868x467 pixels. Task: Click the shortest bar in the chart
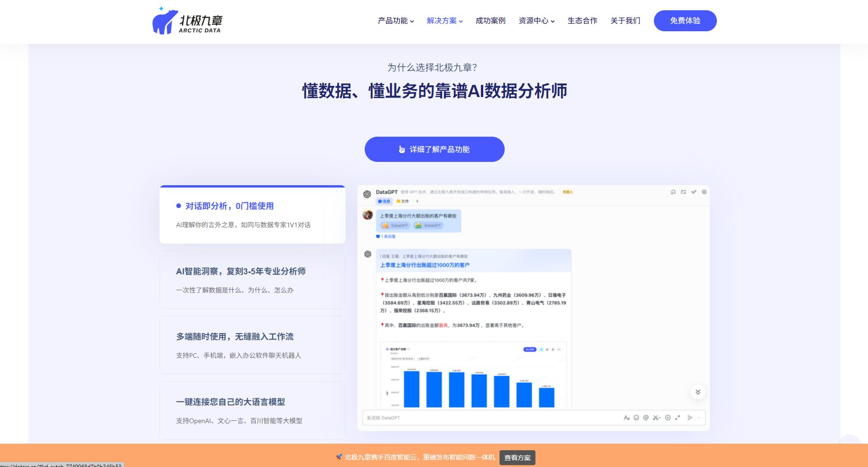pyautogui.click(x=547, y=397)
